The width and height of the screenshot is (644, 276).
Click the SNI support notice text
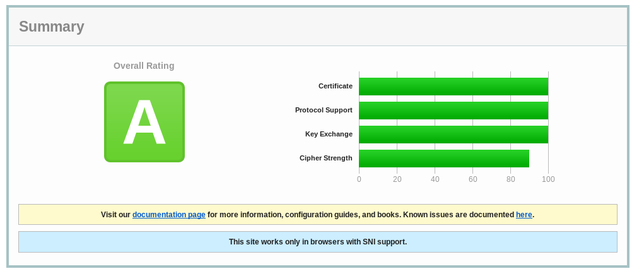[318, 241]
